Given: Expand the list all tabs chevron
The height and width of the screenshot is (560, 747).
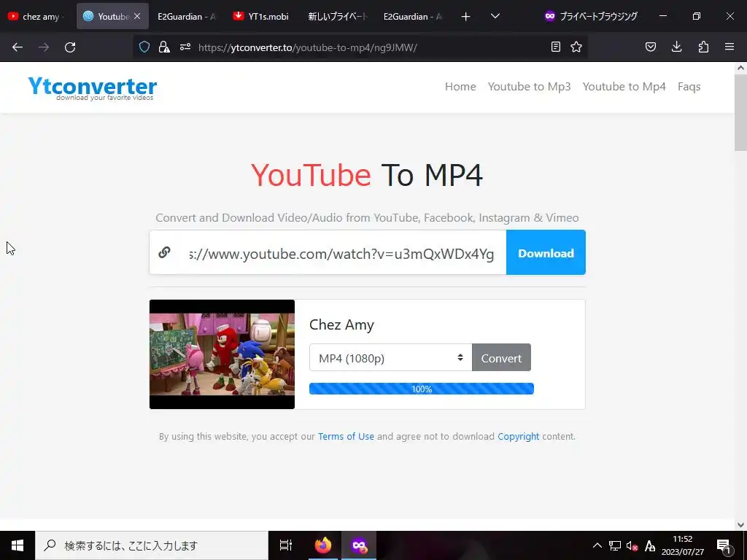Looking at the screenshot, I should [x=495, y=16].
